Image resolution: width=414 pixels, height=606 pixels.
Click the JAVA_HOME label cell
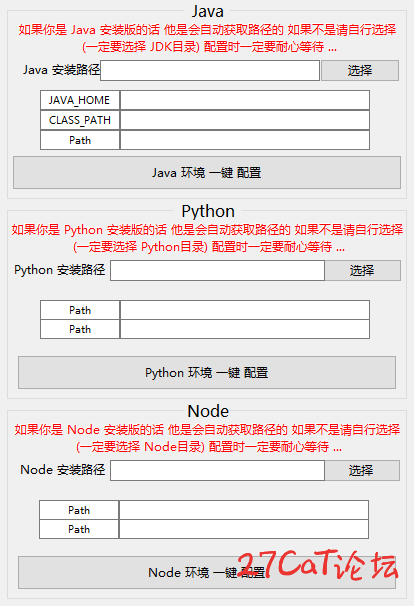point(80,100)
